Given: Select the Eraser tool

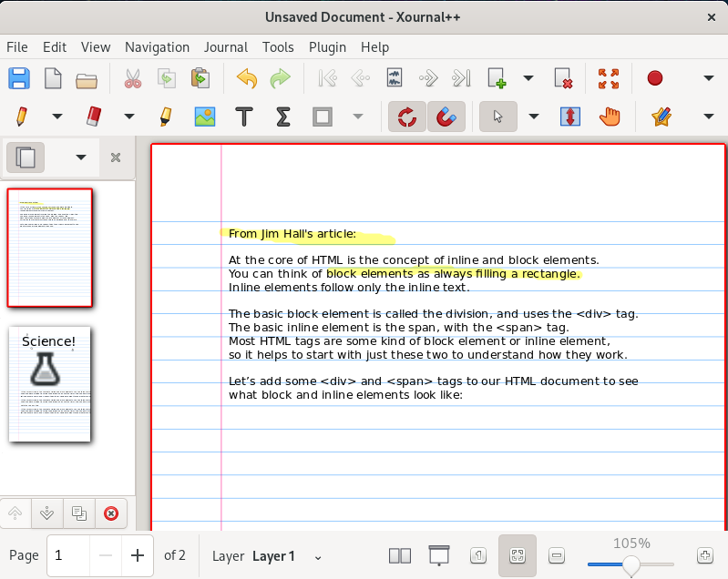Looking at the screenshot, I should 94,117.
